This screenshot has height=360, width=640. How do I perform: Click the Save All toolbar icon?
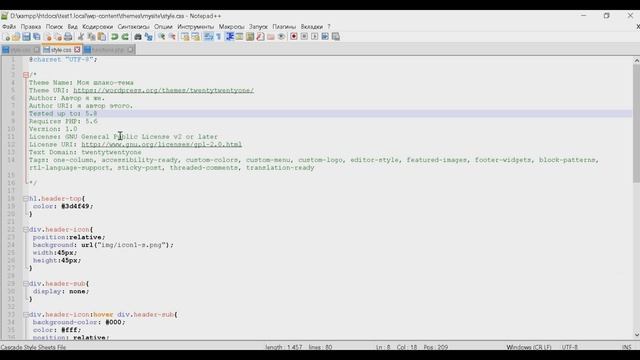(x=36, y=37)
